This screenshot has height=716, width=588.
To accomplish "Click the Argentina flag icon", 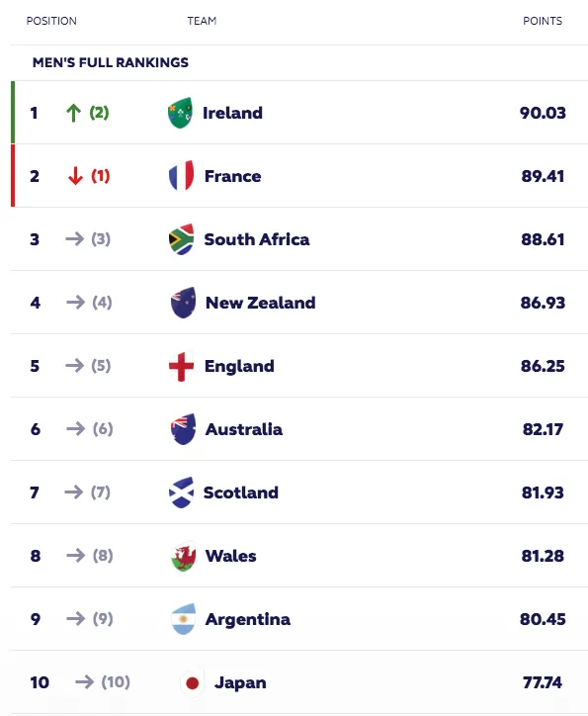I will 183,619.
